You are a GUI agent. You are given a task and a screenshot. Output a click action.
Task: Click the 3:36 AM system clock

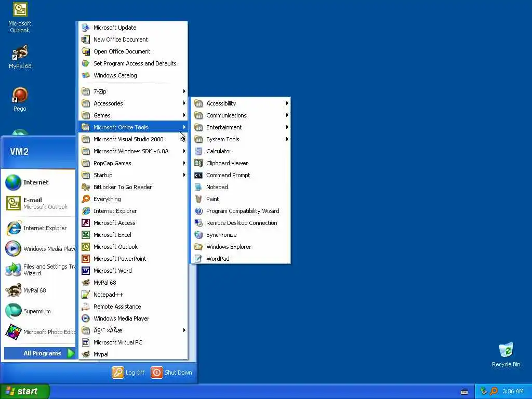coord(513,391)
